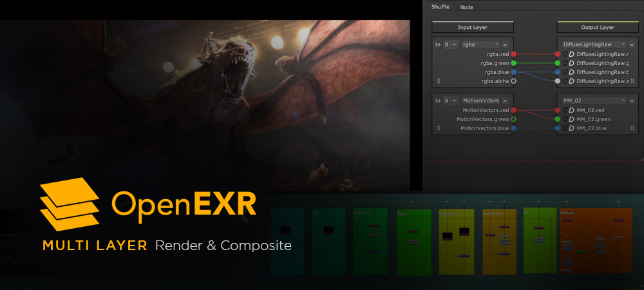Toggle the white constant for DiffuseLightingRaw.b

click(x=571, y=72)
